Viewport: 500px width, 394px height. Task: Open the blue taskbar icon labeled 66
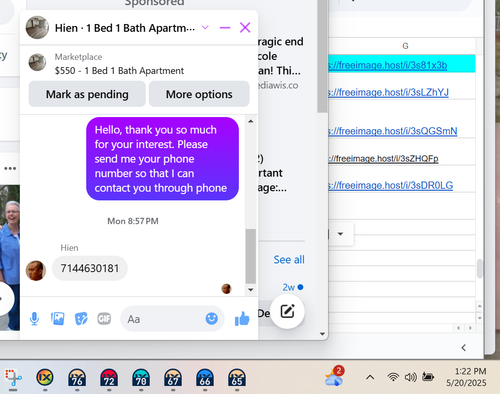click(x=205, y=378)
